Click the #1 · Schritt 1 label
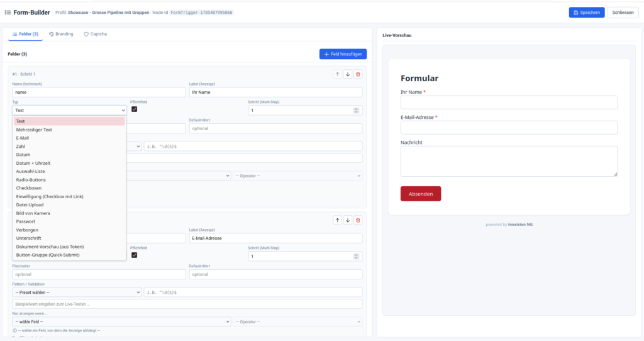This screenshot has height=341, width=644. pos(23,74)
